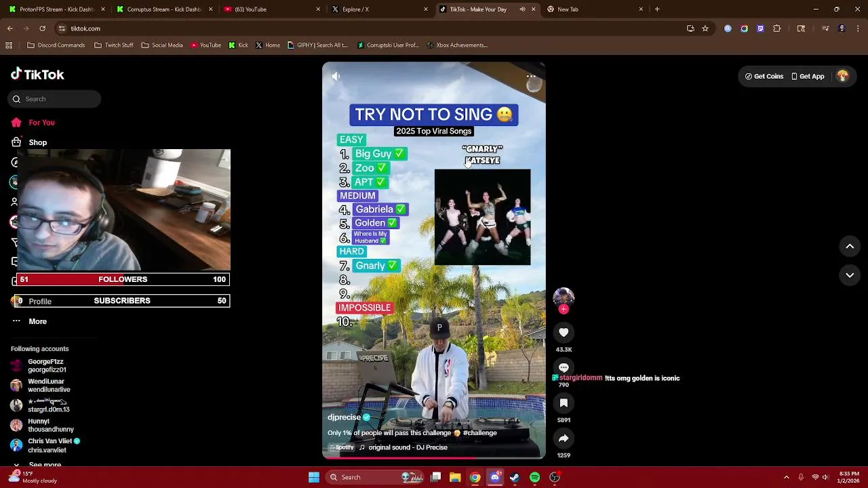Close the YouTube tab
This screenshot has width=868, height=488.
[x=318, y=9]
